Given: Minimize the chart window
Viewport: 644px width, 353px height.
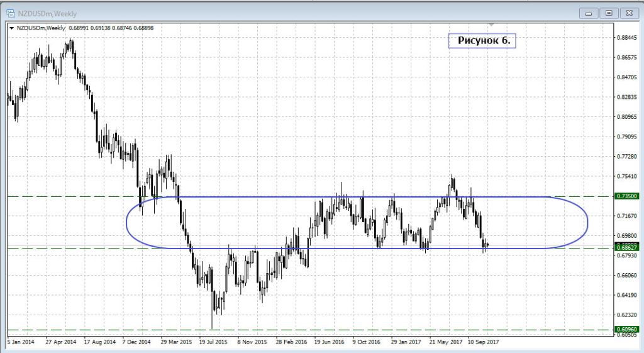Looking at the screenshot, I should tap(589, 12).
